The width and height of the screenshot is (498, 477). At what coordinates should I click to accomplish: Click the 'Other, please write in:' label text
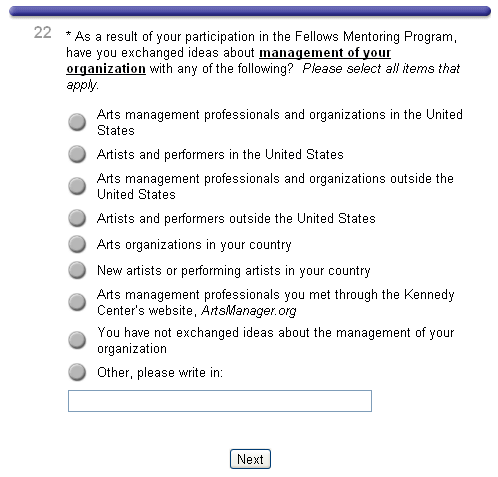[160, 373]
